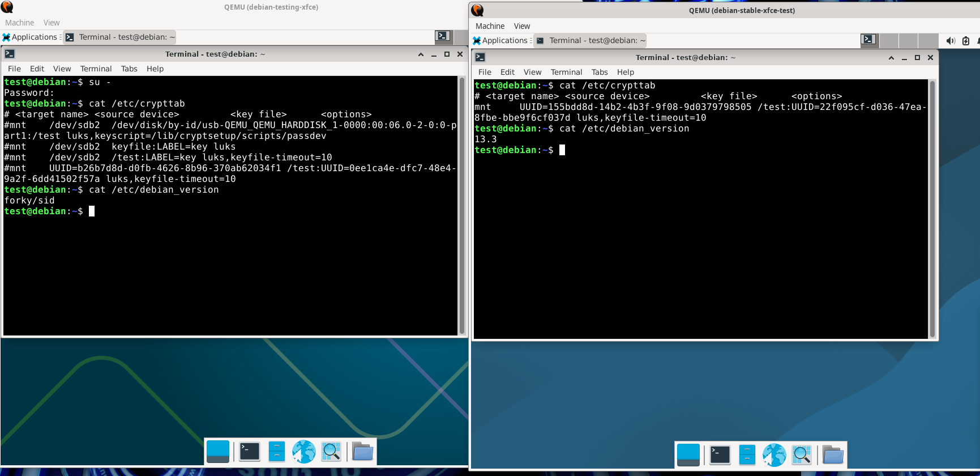Open the Edit menu in the debian-stable terminal

[507, 72]
